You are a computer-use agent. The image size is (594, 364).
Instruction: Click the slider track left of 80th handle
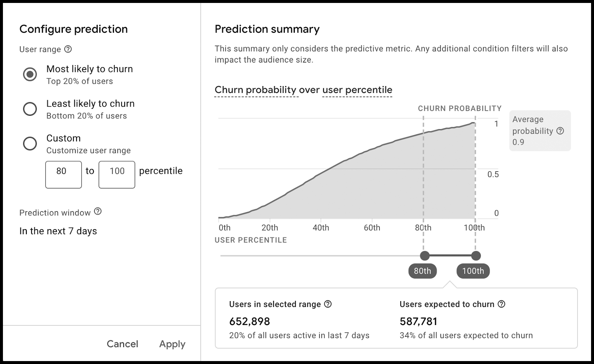pos(320,256)
